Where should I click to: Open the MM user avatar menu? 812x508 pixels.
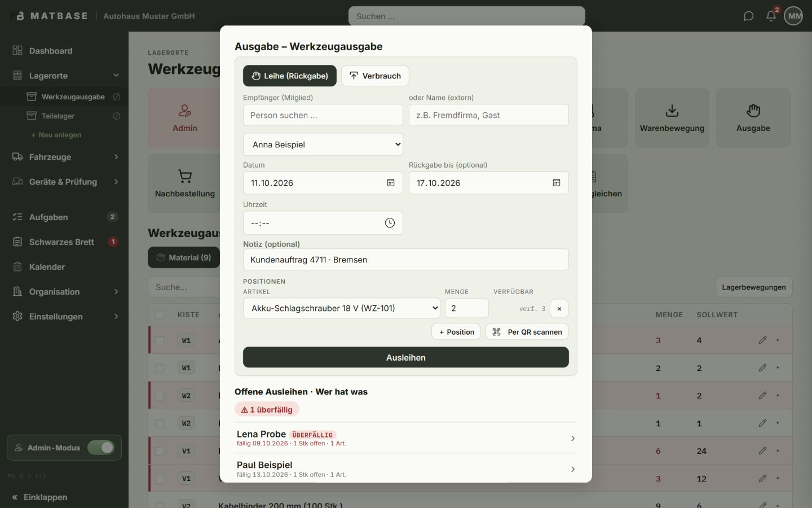[793, 16]
